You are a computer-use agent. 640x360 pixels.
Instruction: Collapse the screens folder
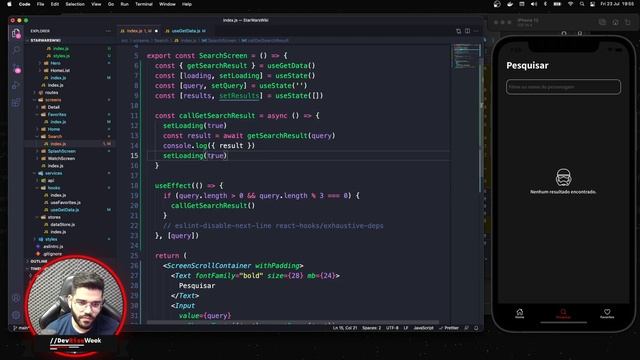53,100
